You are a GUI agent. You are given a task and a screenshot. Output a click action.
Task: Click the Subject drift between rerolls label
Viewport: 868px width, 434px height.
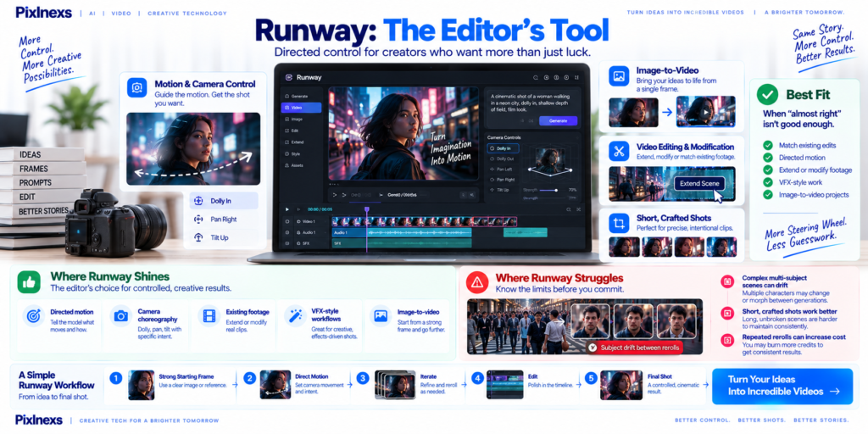635,348
